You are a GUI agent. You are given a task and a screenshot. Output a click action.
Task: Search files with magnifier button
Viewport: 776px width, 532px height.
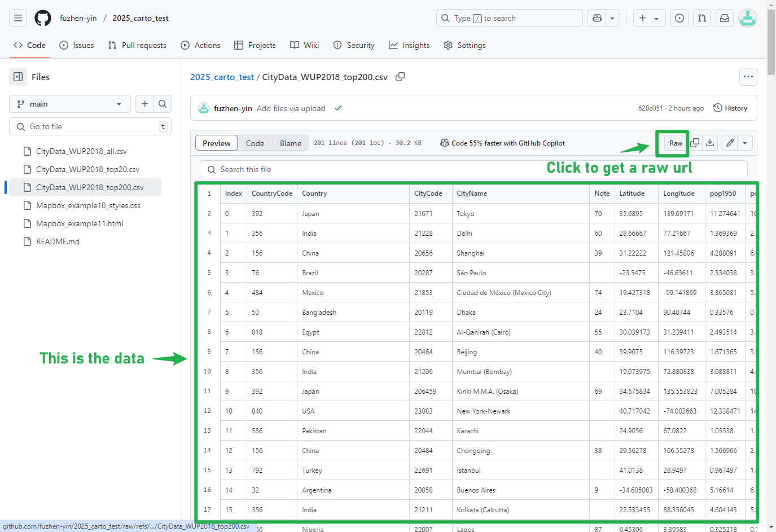click(163, 104)
